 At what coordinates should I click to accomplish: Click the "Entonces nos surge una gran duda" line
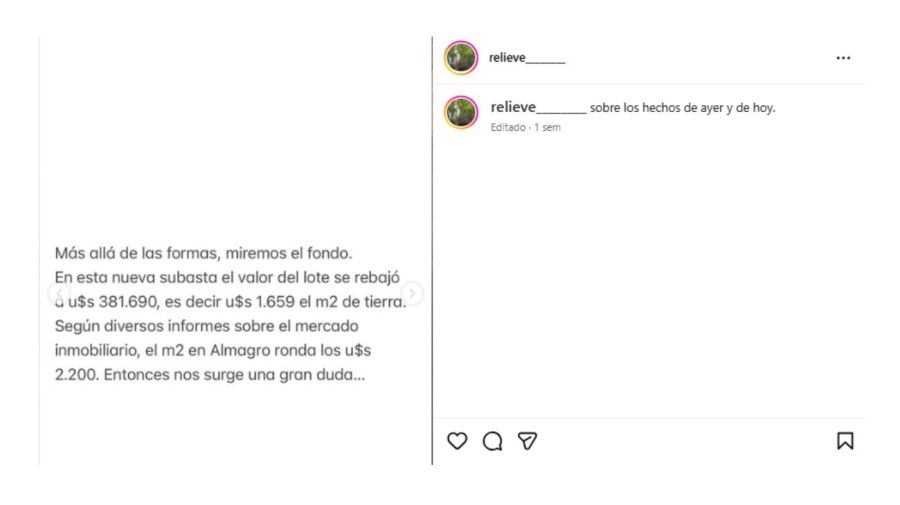coord(234,375)
